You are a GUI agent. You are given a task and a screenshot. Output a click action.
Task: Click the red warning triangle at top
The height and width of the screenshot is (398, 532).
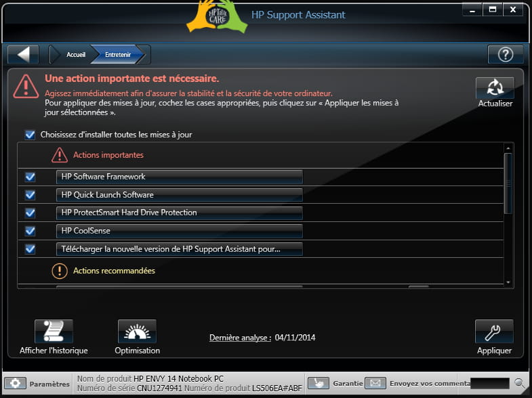(x=26, y=87)
